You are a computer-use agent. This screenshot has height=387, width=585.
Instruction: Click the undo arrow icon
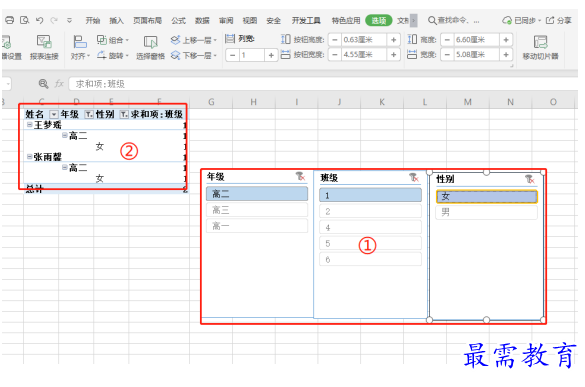pyautogui.click(x=40, y=20)
